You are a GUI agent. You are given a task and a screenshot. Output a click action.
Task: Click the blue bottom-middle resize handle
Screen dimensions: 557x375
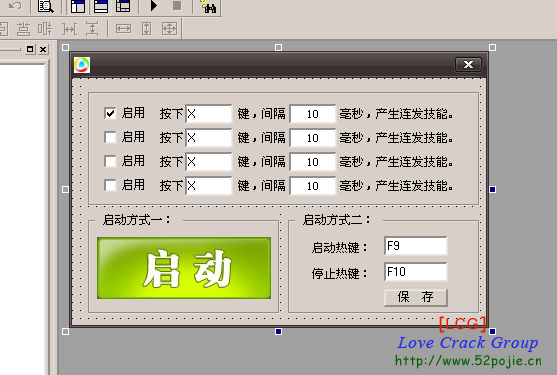tap(278, 332)
